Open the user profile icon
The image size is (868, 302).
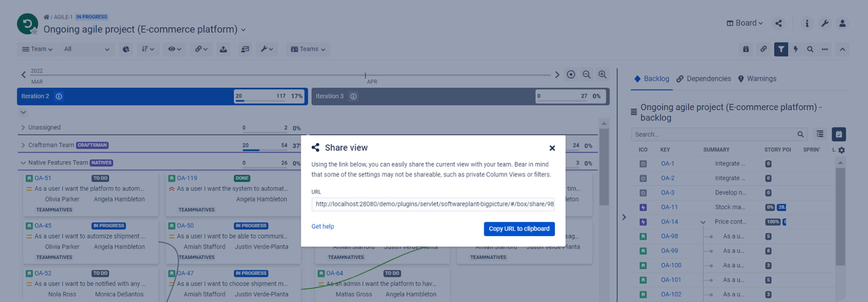click(x=842, y=23)
